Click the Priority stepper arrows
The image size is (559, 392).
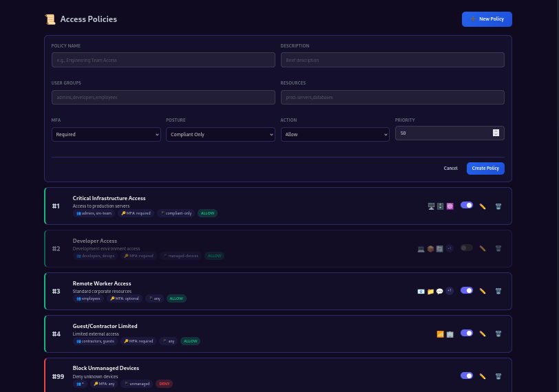click(496, 133)
